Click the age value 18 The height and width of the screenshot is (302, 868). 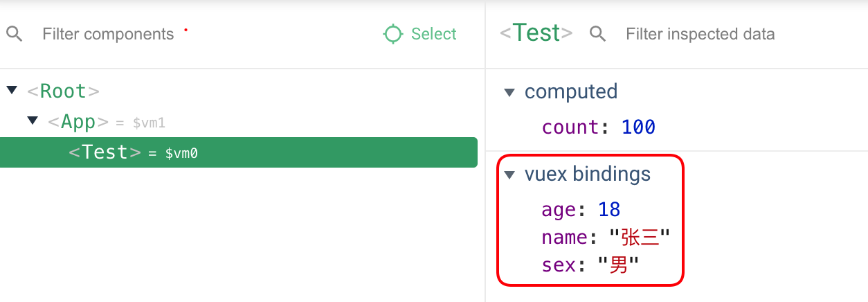(608, 209)
